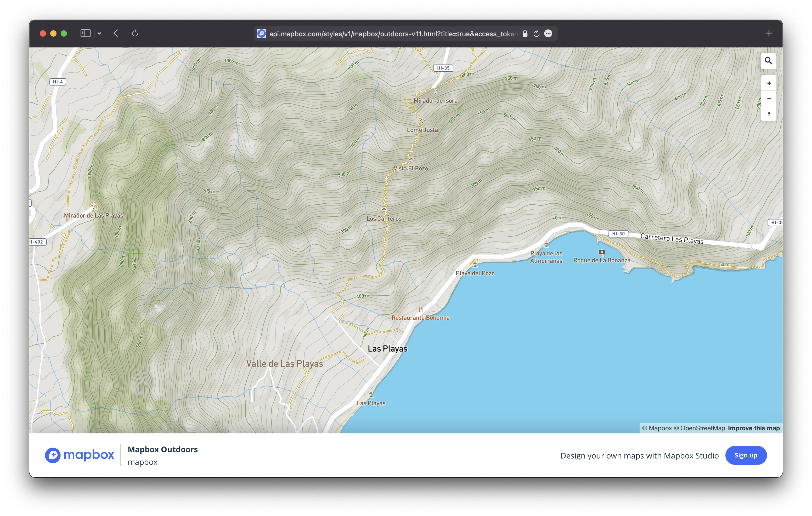Click the Mapbox logo at bottom left
Image resolution: width=812 pixels, height=516 pixels.
[80, 455]
